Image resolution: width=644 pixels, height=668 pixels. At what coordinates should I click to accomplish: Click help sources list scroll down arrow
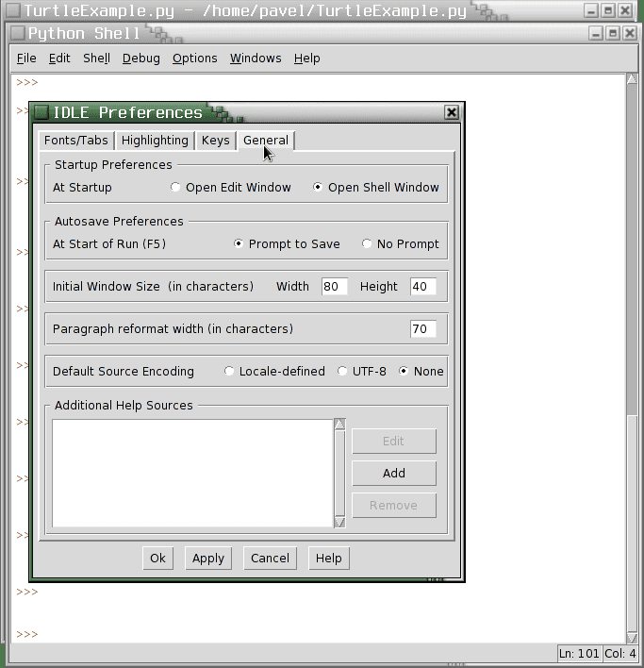coord(339,523)
